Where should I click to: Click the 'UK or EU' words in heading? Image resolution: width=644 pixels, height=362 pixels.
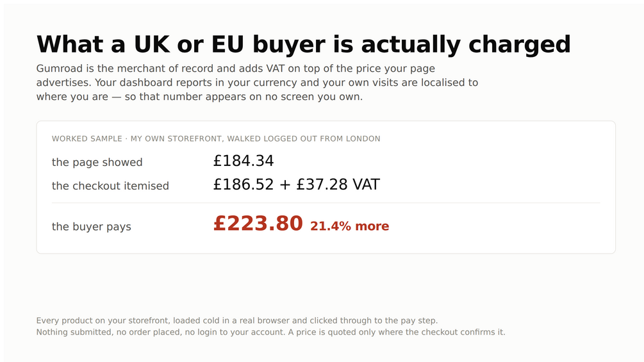tap(189, 44)
